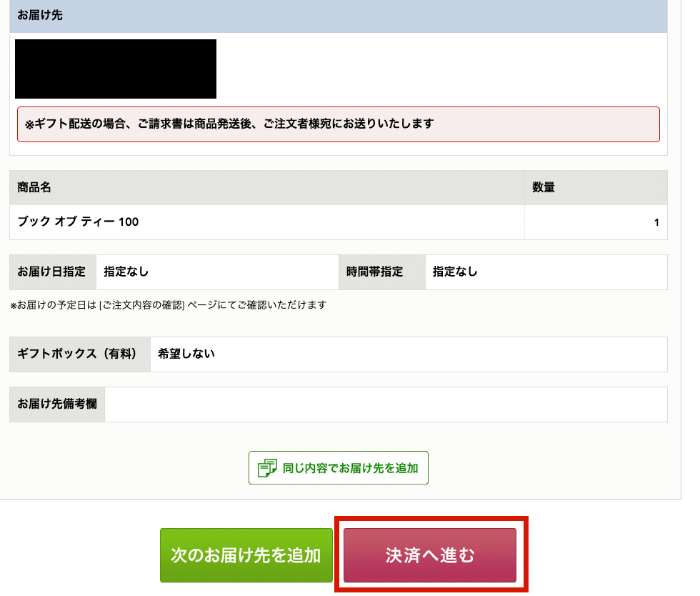Click the 指定なし value beside お届け日指定

[x=126, y=272]
